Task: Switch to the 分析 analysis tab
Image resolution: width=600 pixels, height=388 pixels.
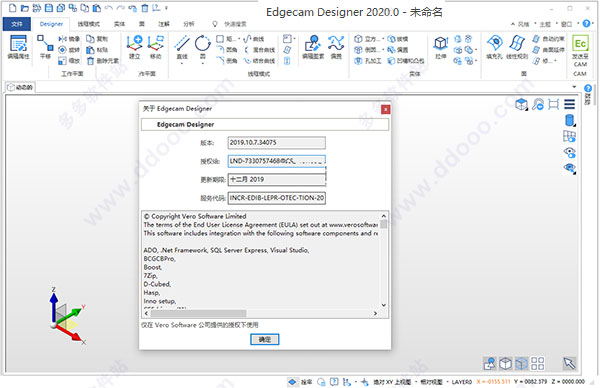Action: point(189,24)
